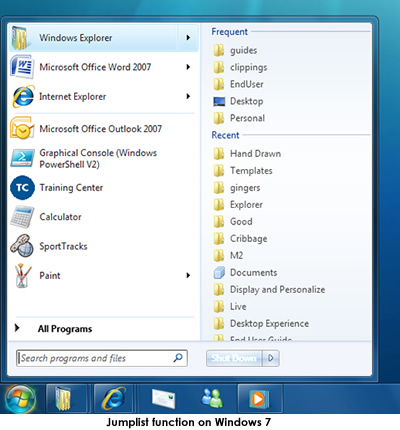
Task: Click the Hand Drawn folder icon
Action: [219, 154]
